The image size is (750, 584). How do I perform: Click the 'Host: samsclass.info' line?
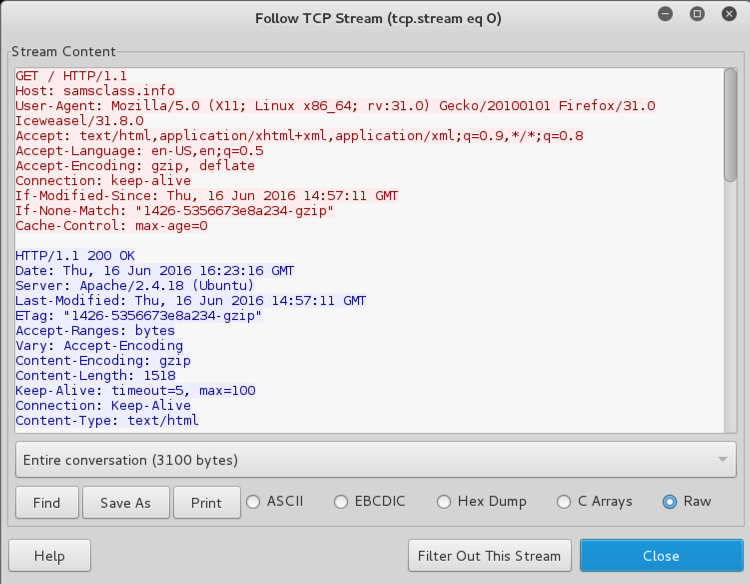95,90
